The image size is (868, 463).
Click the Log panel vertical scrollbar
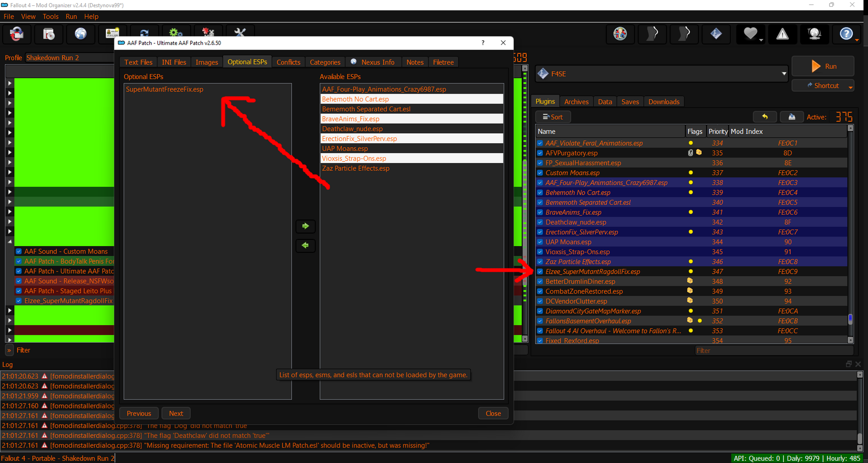pos(860,411)
